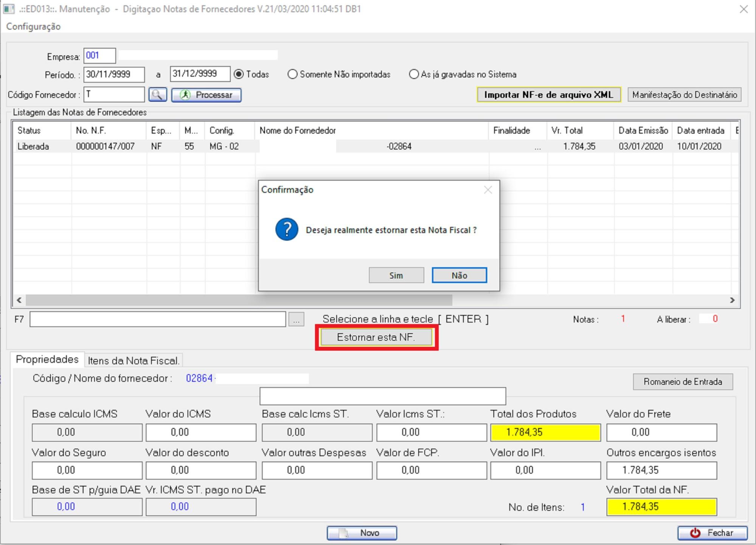Open the Configuração menu

(33, 26)
